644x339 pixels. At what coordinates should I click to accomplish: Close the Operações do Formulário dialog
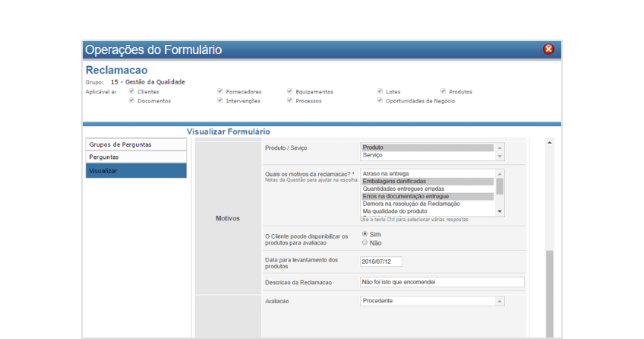548,49
